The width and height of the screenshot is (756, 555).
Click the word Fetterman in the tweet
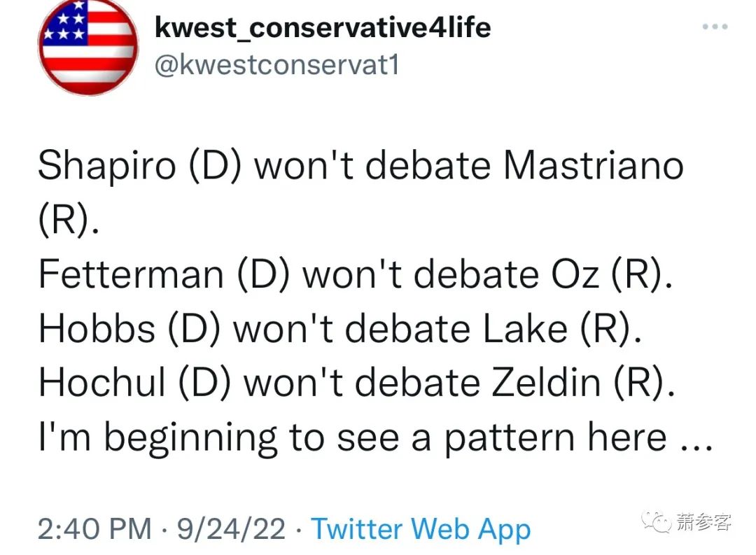click(x=131, y=274)
